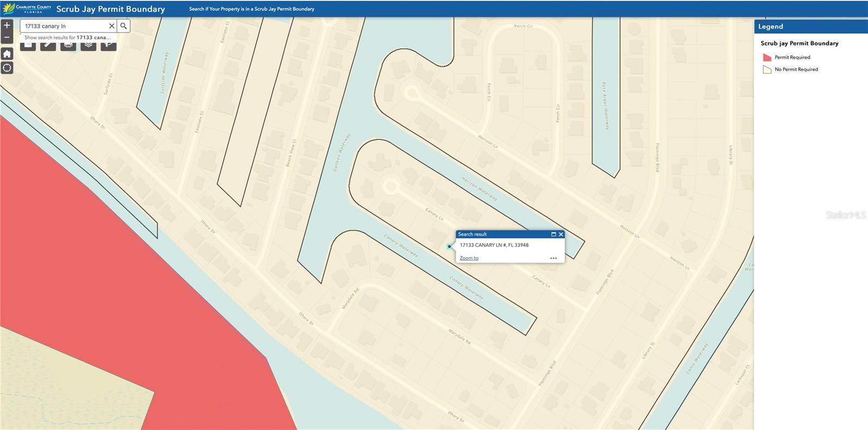Select 'Show search results for 17133 cana...' suggestion
Image resolution: width=868 pixels, height=430 pixels.
point(67,37)
